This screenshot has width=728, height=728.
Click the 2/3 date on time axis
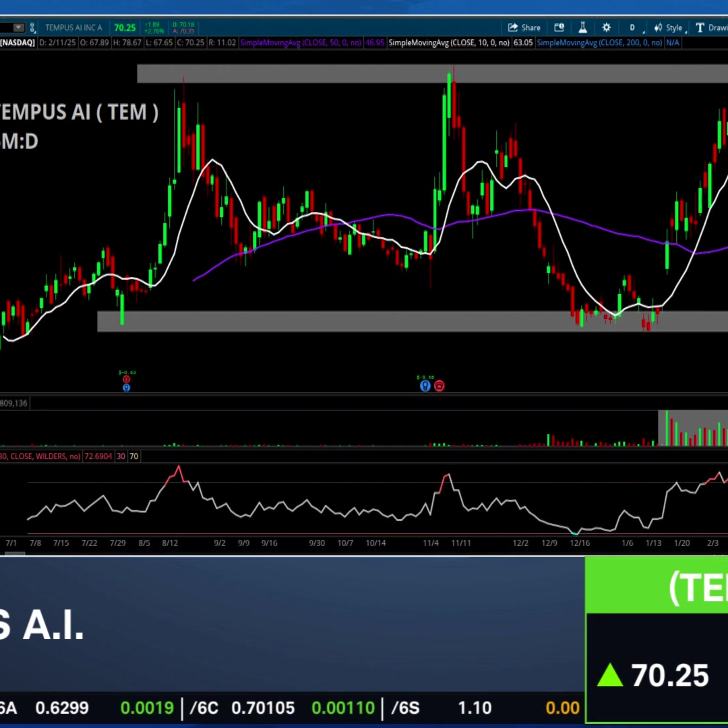[x=712, y=543]
